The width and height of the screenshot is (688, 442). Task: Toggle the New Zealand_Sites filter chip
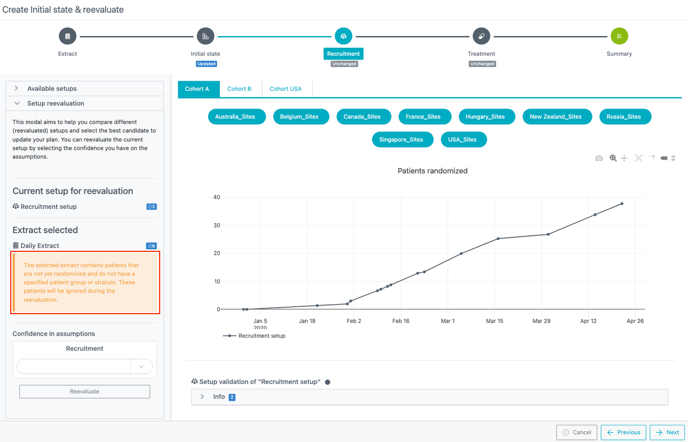click(x=555, y=116)
